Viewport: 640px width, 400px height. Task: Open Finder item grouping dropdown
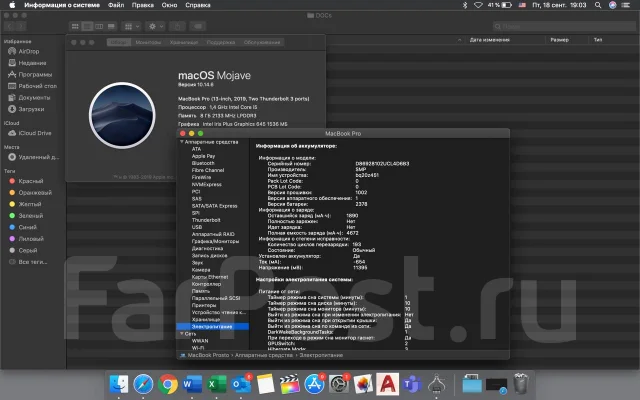tap(131, 26)
